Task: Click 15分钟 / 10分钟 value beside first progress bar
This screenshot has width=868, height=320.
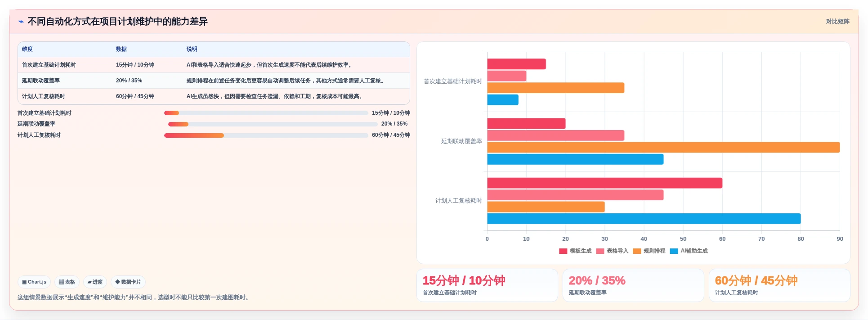Action: click(x=391, y=113)
